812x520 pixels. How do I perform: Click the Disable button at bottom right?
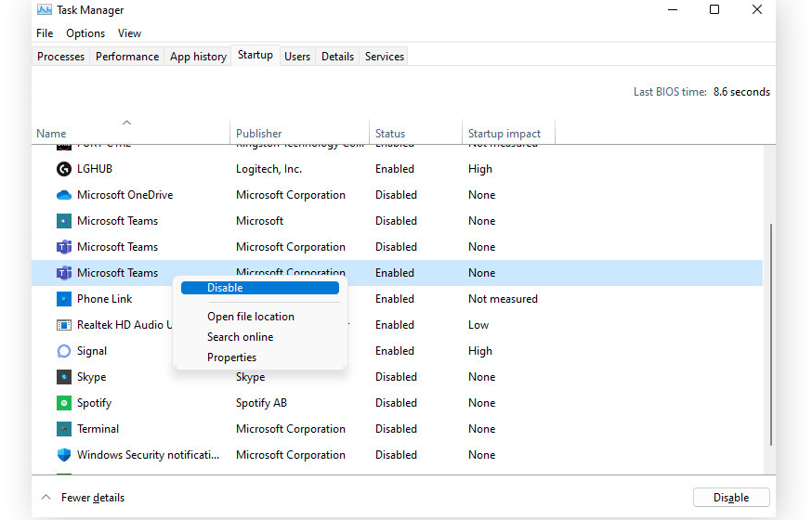[731, 498]
